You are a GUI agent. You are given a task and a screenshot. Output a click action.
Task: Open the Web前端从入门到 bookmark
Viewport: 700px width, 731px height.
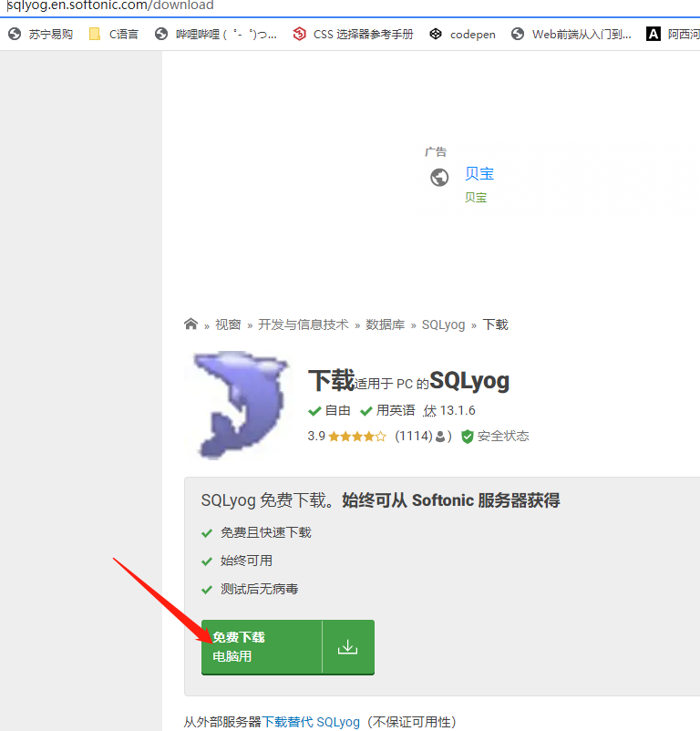coord(571,34)
